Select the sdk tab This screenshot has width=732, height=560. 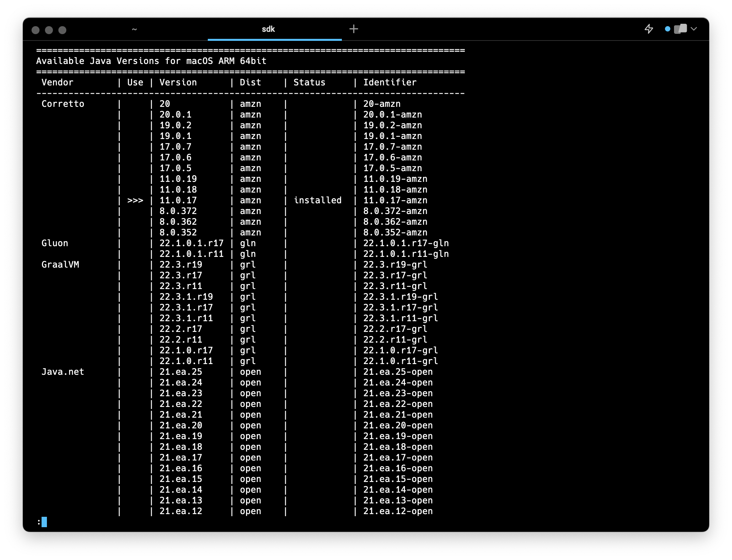[x=268, y=29]
